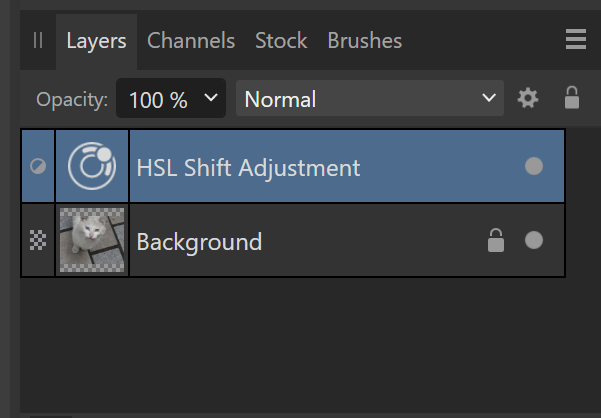
Task: Switch to the Channels tab
Action: tap(191, 40)
